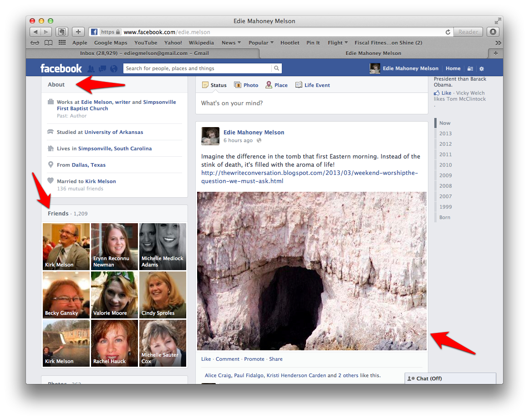Open the privacy shortcuts lock icon
This screenshot has height=420, width=529.
[x=470, y=68]
